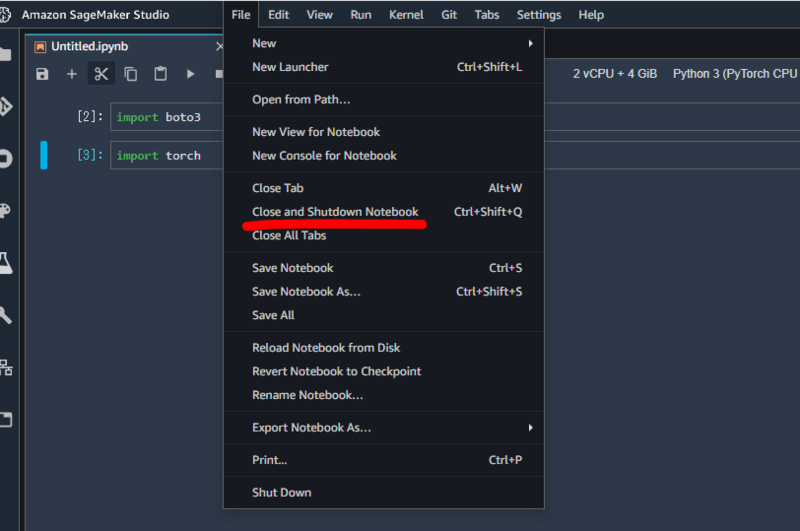Viewport: 800px width, 531px height.
Task: Click the notebook icon on Untitled.ipynb tab
Action: pyautogui.click(x=40, y=47)
